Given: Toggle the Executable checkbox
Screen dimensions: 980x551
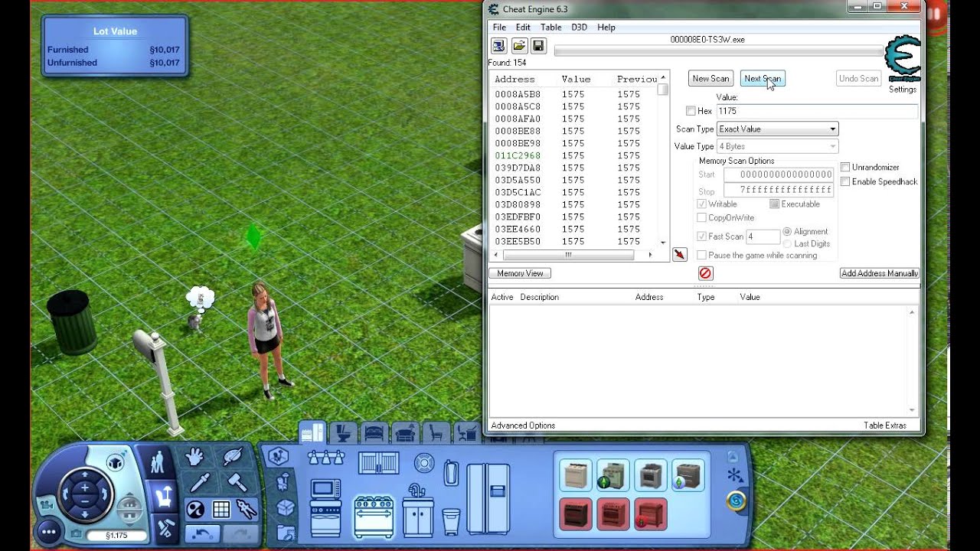Looking at the screenshot, I should [774, 204].
